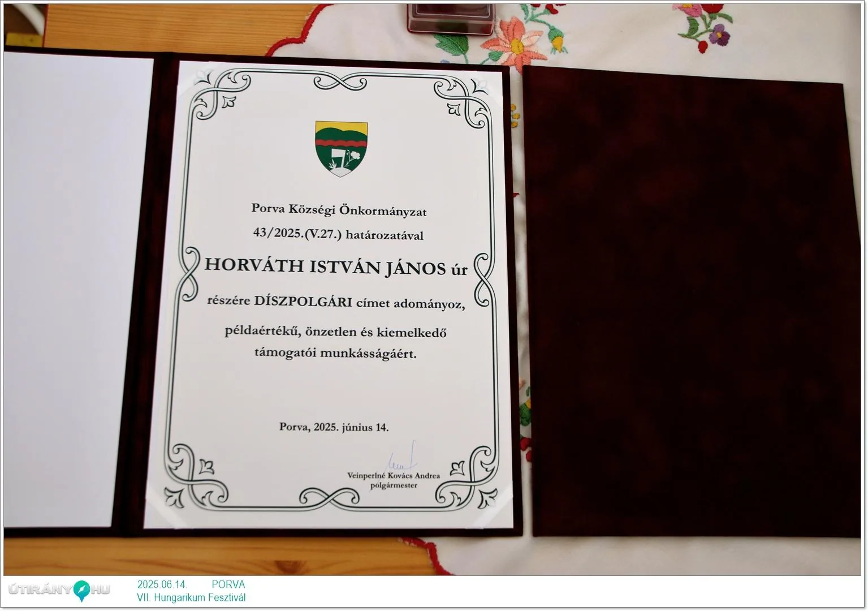Click the mayor's handwritten signature
This screenshot has height=611, width=868.
[x=403, y=458]
